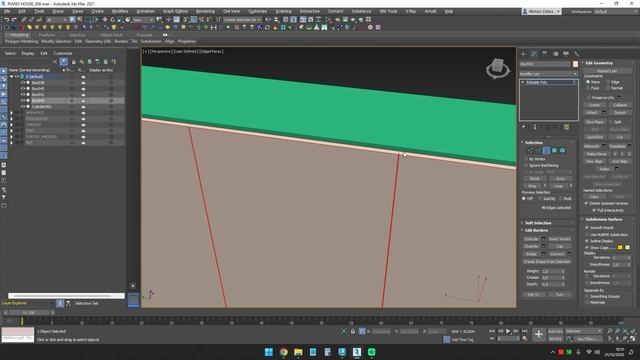Click the help icon in Scene Explorer toolbar
Image resolution: width=640 pixels, height=360 pixels.
point(114,62)
